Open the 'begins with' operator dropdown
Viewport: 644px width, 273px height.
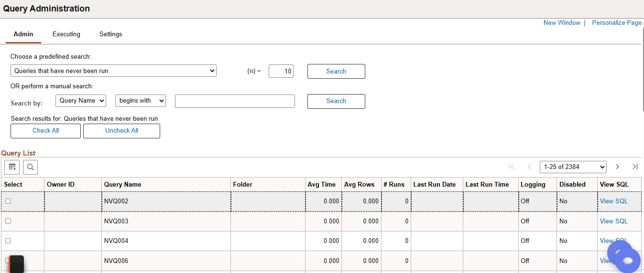pyautogui.click(x=141, y=101)
